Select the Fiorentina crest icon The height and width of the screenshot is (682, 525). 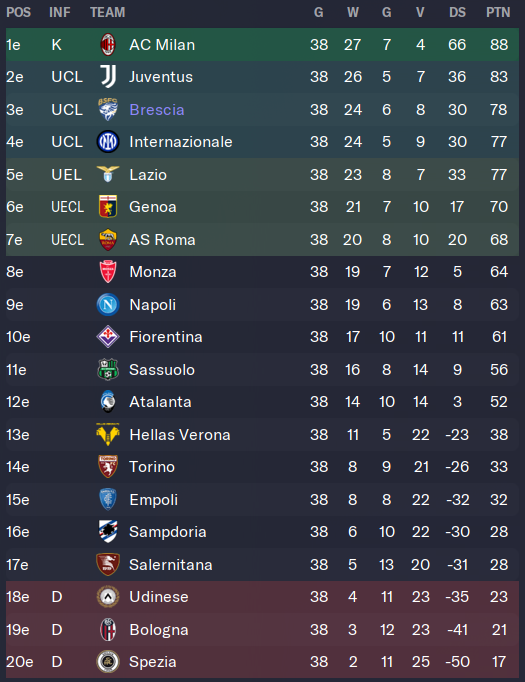(107, 337)
